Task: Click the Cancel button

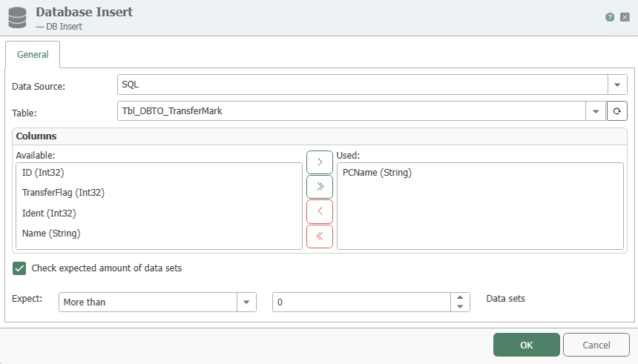Action: pos(596,345)
